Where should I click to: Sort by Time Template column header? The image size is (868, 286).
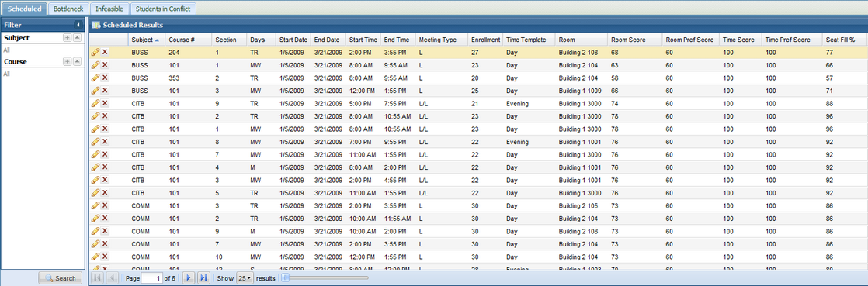[x=529, y=40]
